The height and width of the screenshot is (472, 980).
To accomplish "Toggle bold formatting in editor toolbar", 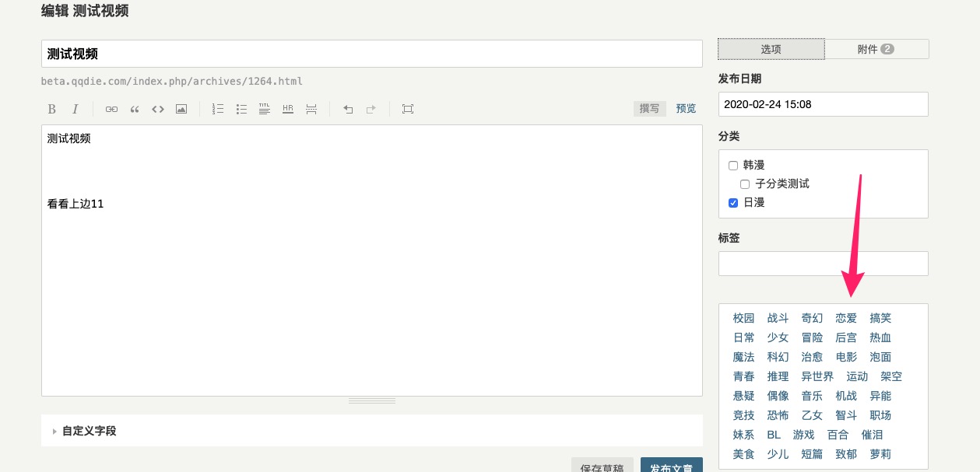I will (52, 109).
